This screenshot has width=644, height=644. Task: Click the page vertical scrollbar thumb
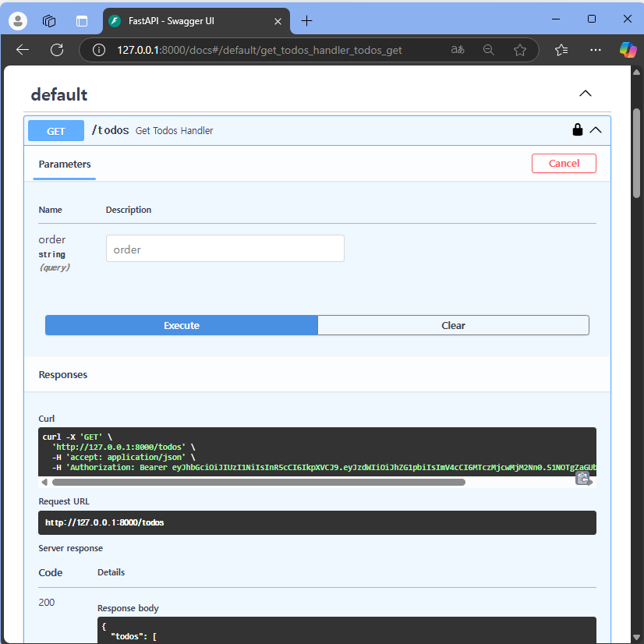pos(637,153)
